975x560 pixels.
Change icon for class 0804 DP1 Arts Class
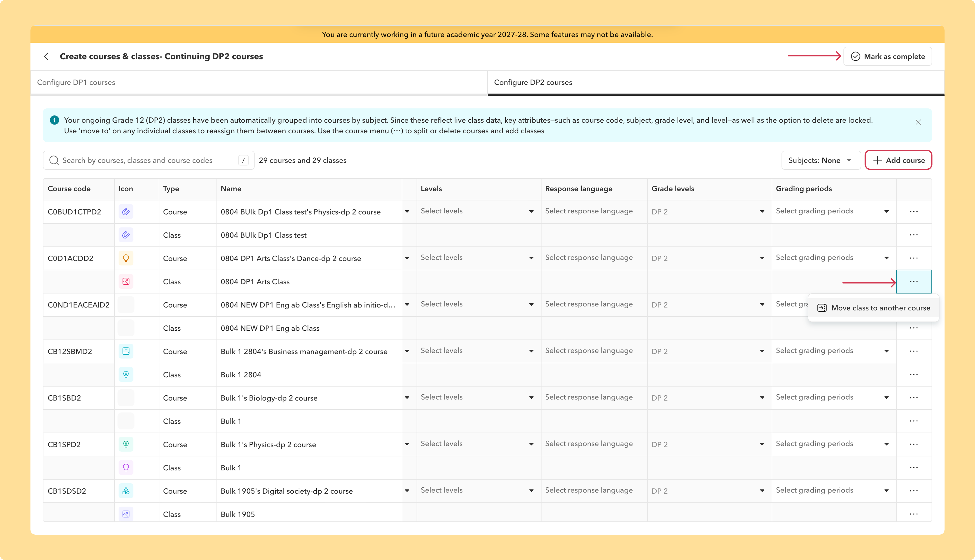(x=126, y=282)
